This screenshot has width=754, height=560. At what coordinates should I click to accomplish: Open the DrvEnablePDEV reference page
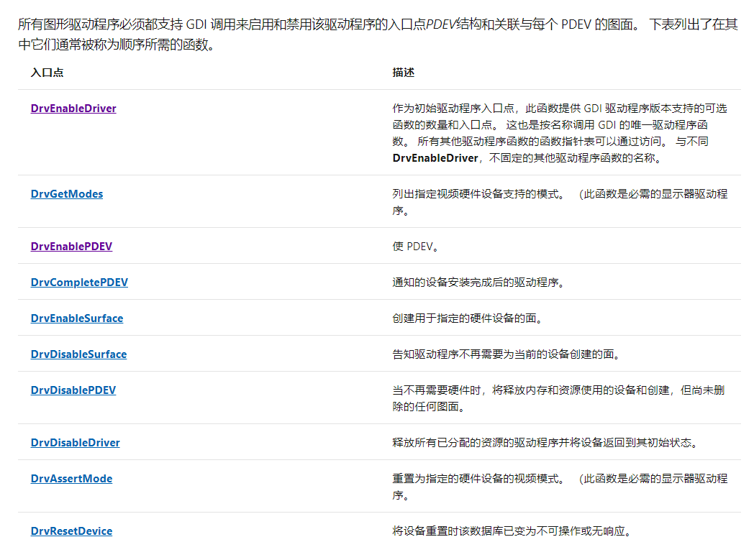click(x=71, y=246)
